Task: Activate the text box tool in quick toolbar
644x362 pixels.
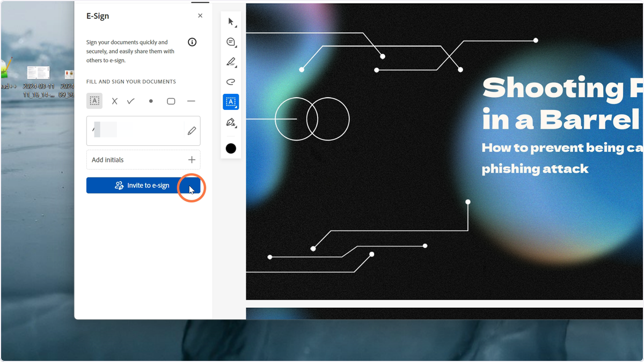Action: pos(231,102)
